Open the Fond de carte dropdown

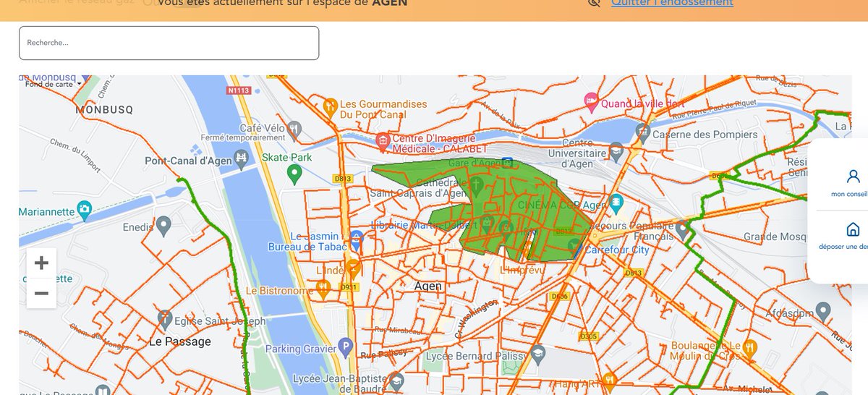[54, 84]
